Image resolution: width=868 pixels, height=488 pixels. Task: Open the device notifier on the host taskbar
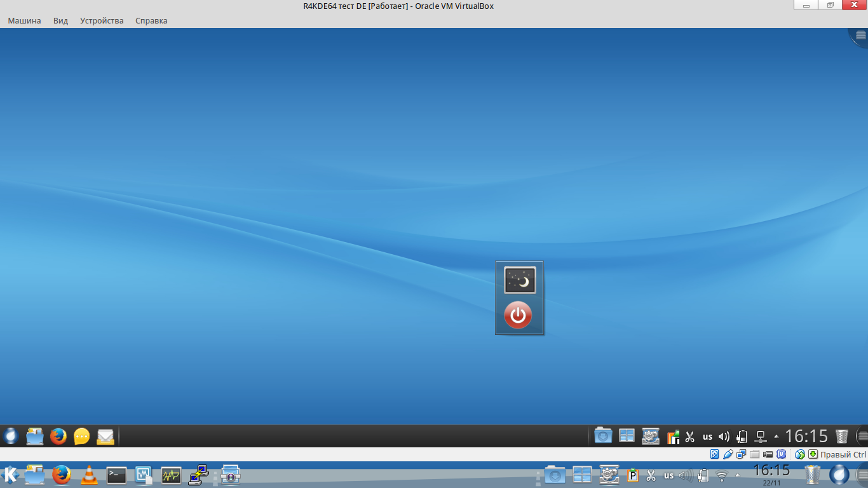click(x=703, y=475)
